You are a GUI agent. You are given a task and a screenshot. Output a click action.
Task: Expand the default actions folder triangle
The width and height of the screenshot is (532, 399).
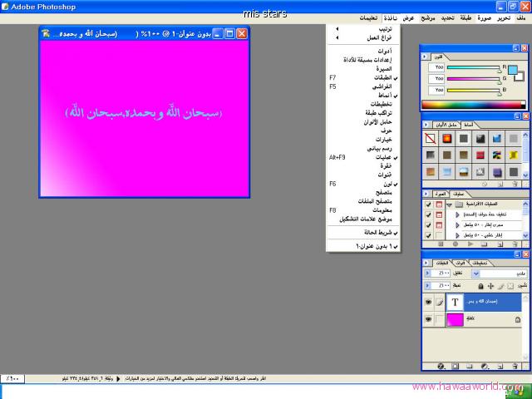pyautogui.click(x=449, y=204)
